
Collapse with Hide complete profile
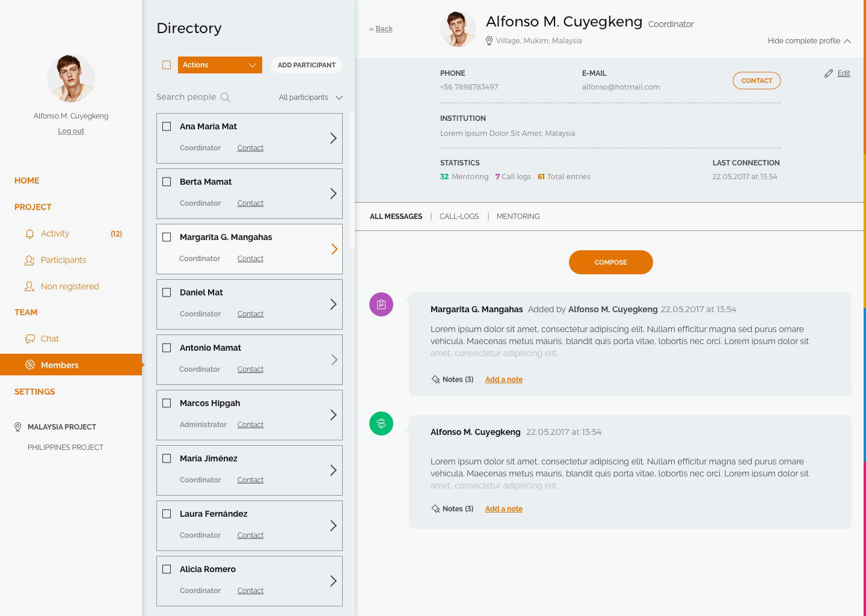click(x=809, y=41)
